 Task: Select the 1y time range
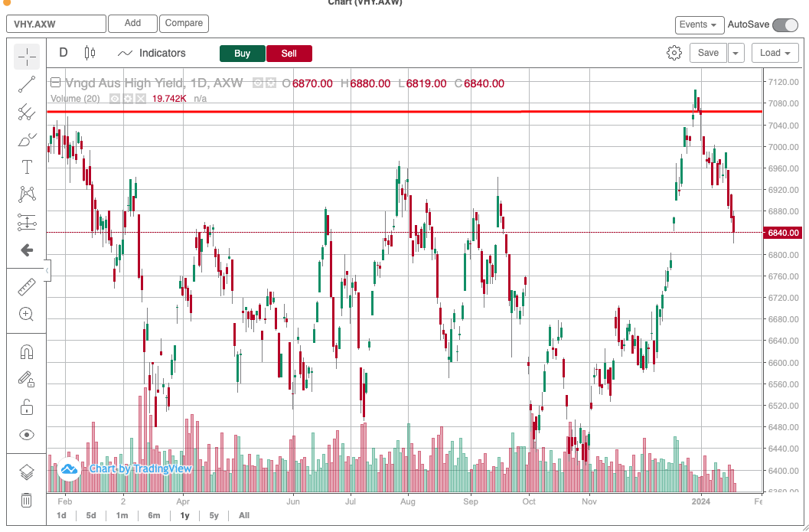(184, 515)
